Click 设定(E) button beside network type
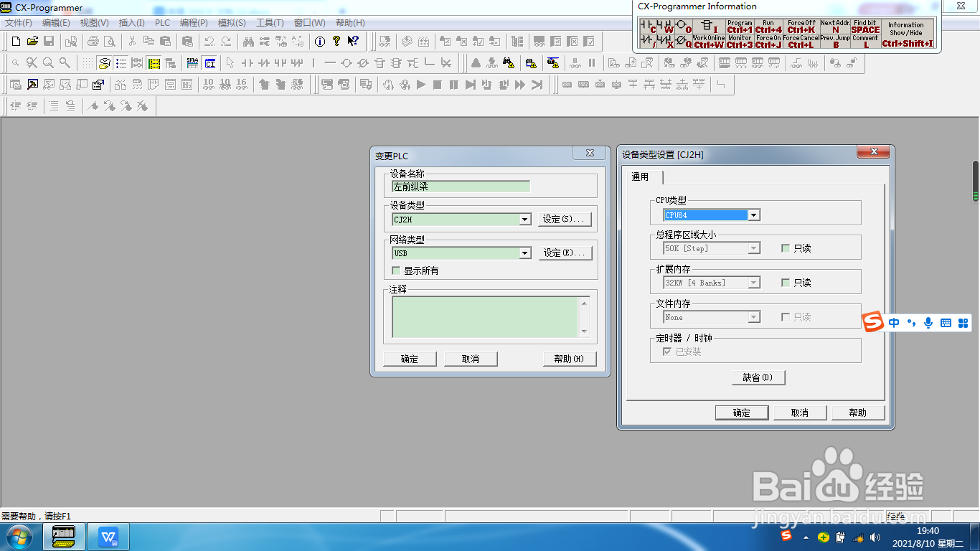Image resolution: width=980 pixels, height=551 pixels. (565, 253)
